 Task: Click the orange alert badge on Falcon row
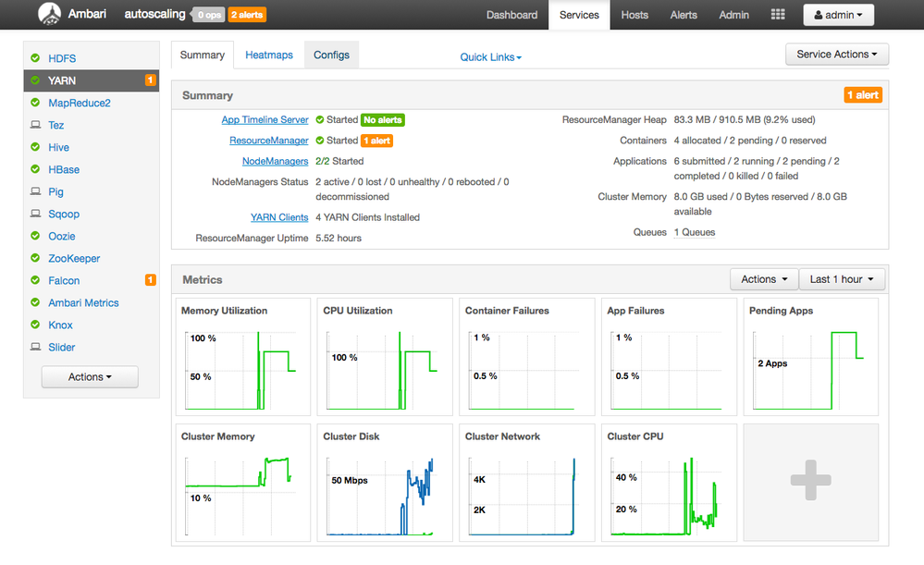[x=150, y=280]
